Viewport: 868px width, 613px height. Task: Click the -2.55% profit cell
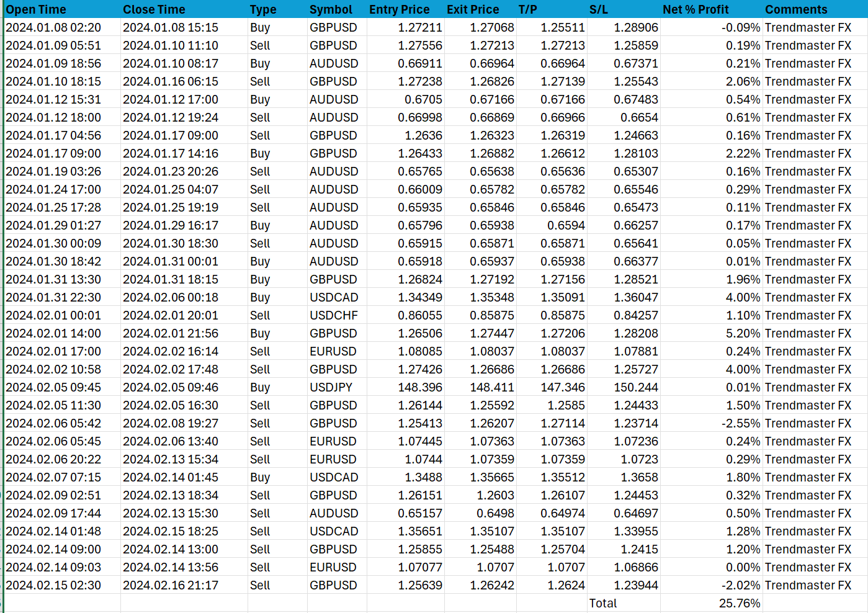pos(711,423)
